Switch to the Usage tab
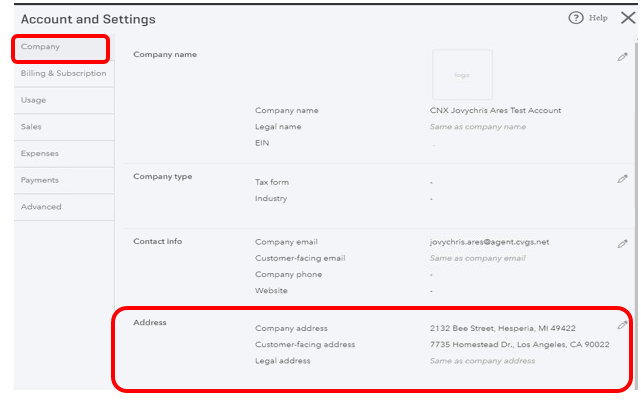 (x=34, y=100)
